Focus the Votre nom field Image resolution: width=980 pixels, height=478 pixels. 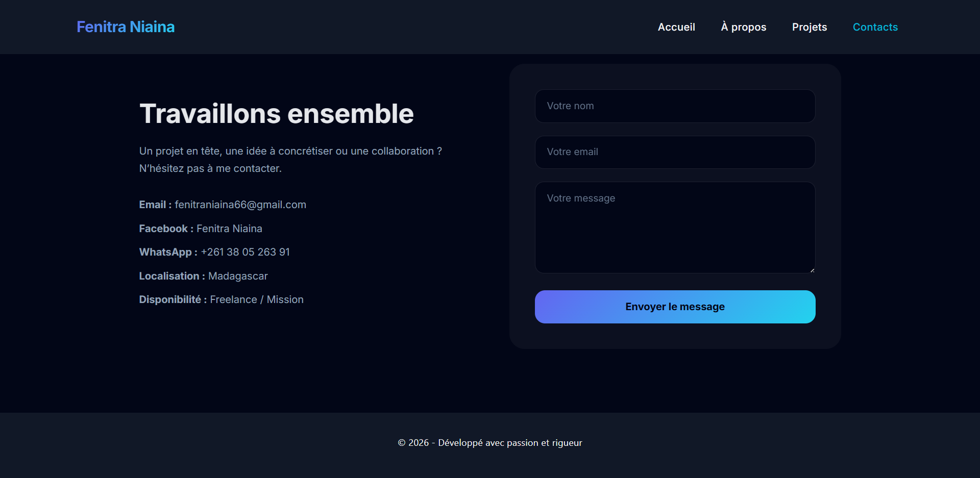pos(675,106)
